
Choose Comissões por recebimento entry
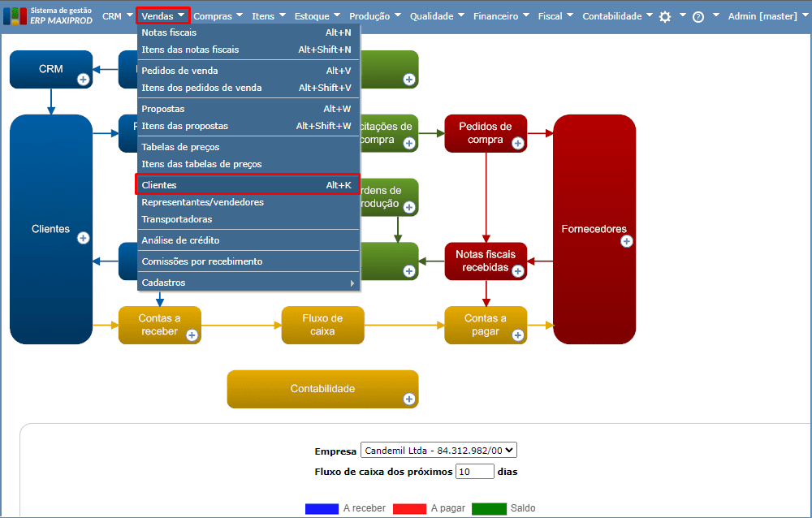coord(248,261)
